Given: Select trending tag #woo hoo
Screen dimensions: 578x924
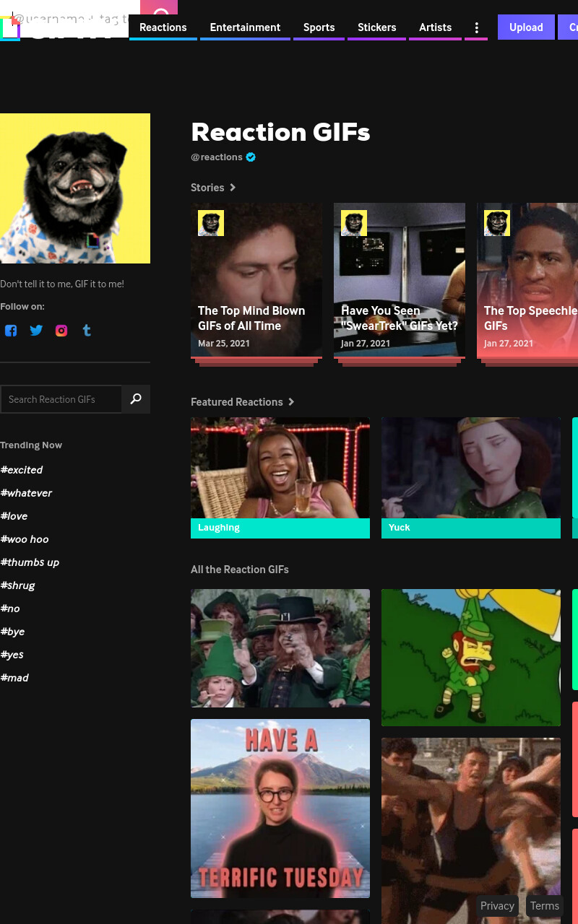Looking at the screenshot, I should tap(25, 539).
